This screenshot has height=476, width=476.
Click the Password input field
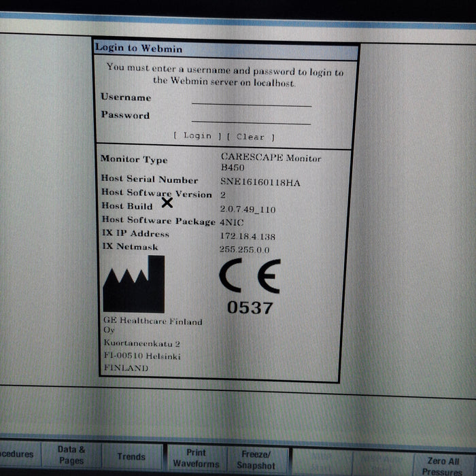252,118
